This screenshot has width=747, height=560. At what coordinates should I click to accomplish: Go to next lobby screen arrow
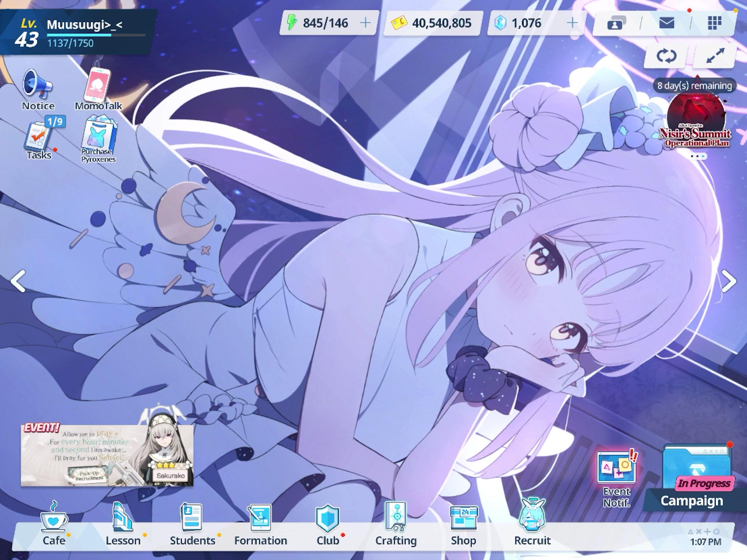click(729, 281)
